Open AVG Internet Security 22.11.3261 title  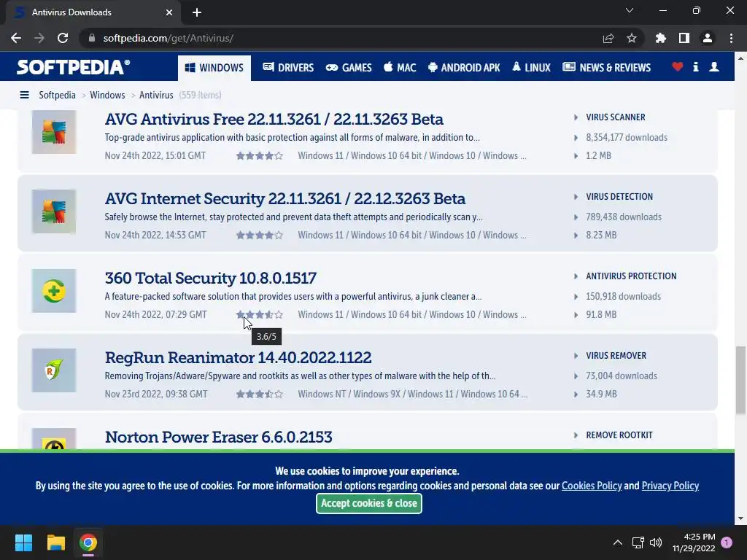285,198
